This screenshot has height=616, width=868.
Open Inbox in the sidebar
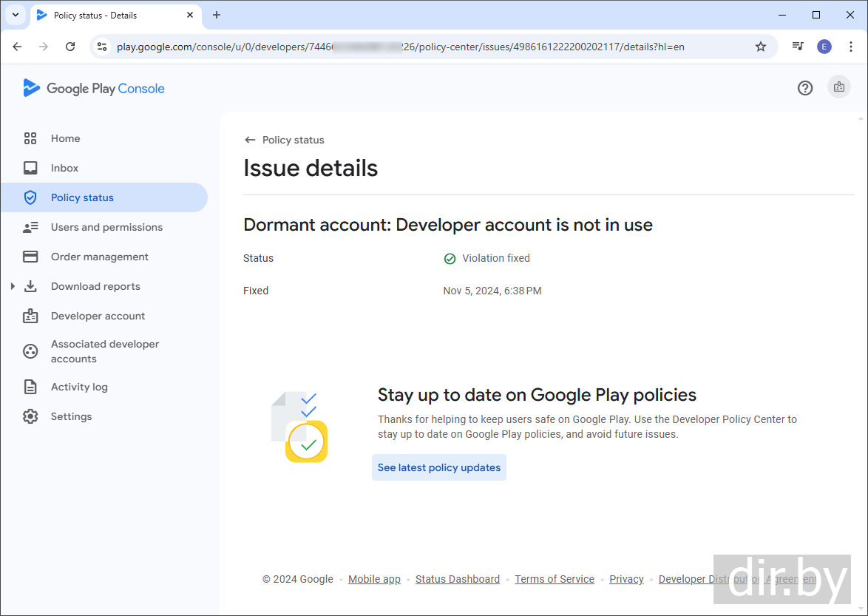coord(64,168)
